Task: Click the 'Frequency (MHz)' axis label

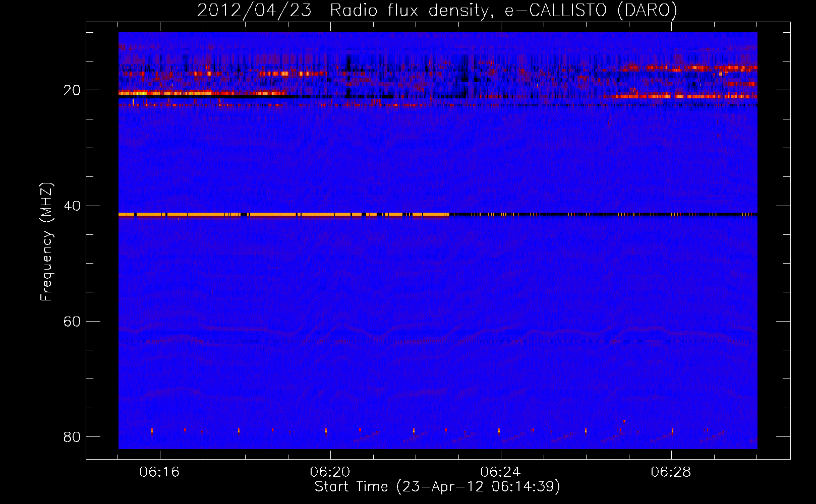Action: tap(46, 242)
